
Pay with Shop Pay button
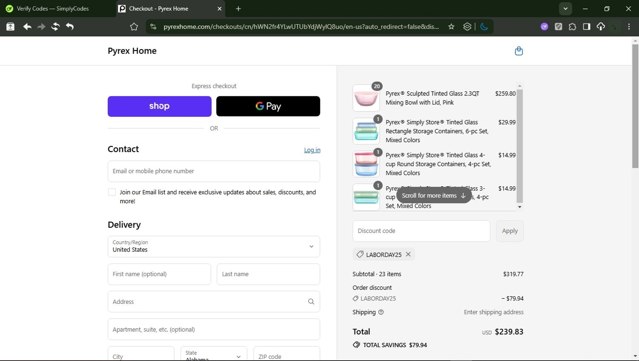coord(159,106)
